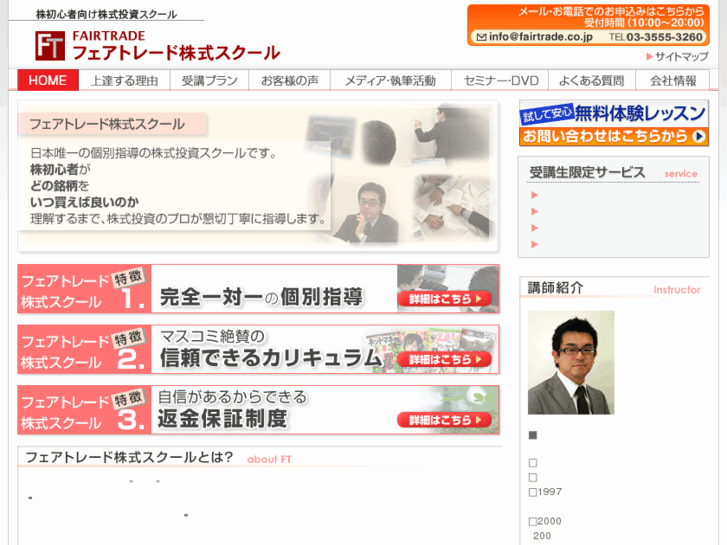Click the TEL 03-3555-3260 phone number
This screenshot has width=727, height=545.
pyautogui.click(x=656, y=37)
